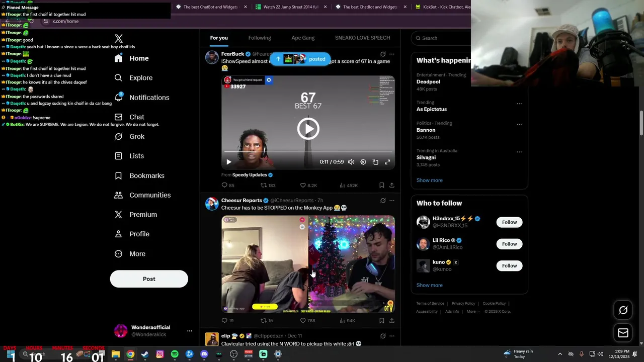The image size is (644, 362).
Task: Click the small play button on video controls
Action: point(229,162)
